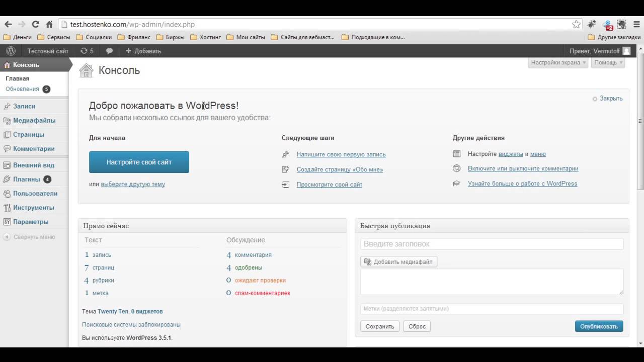
Task: Open Включите или выключите комментарии link
Action: coord(523,168)
